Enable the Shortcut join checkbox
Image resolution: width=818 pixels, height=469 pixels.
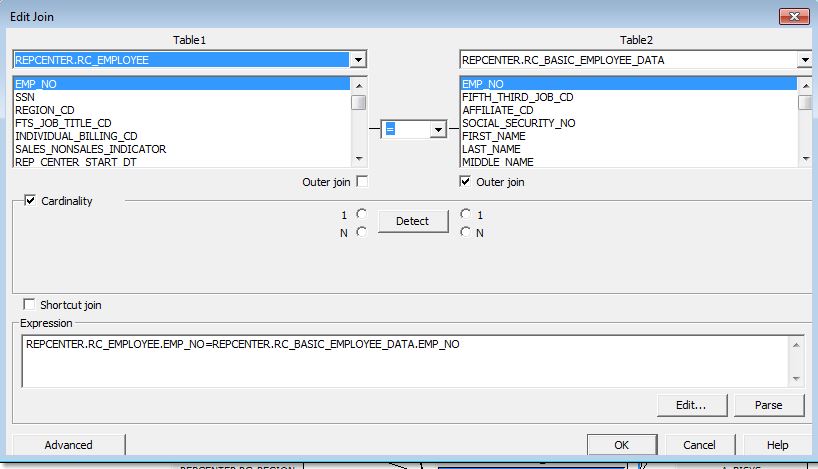(29, 305)
